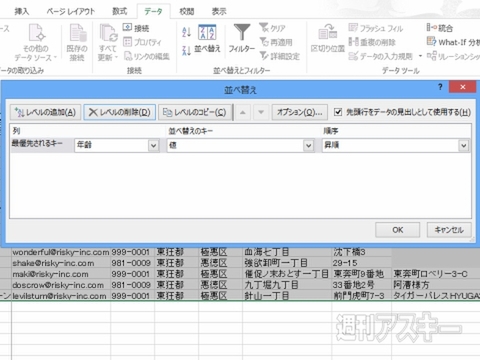This screenshot has height=360, width=480.
Task: Open the 昇順 order dropdown
Action: [464, 146]
